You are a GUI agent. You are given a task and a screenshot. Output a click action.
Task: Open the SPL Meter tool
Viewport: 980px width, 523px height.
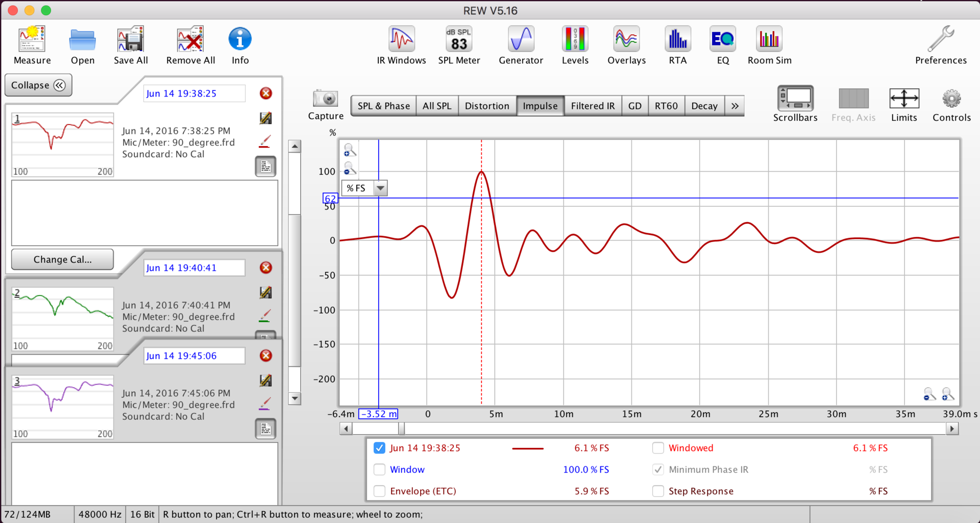point(459,45)
